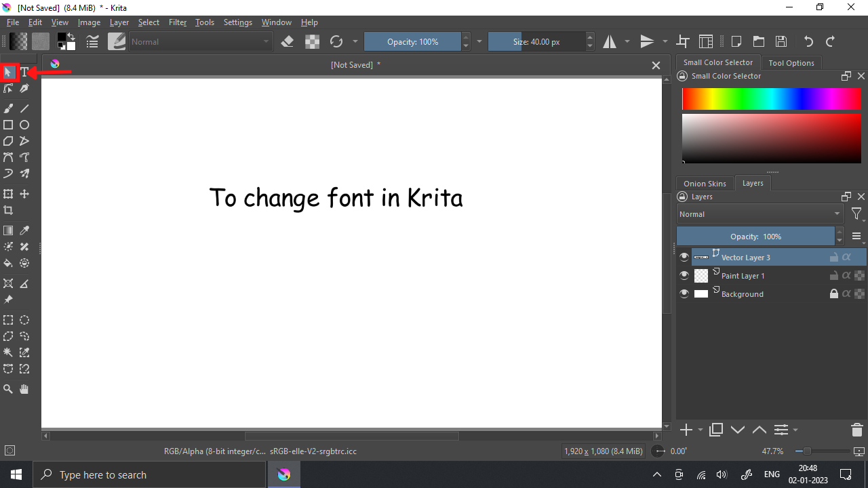Viewport: 868px width, 488px height.
Task: Click the reload original preset button
Action: (x=336, y=41)
